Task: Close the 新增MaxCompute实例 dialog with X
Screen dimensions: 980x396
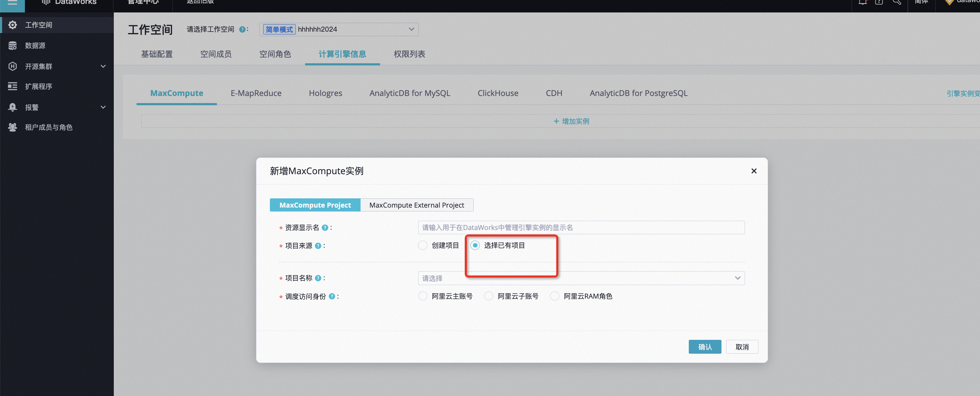Action: coord(753,171)
